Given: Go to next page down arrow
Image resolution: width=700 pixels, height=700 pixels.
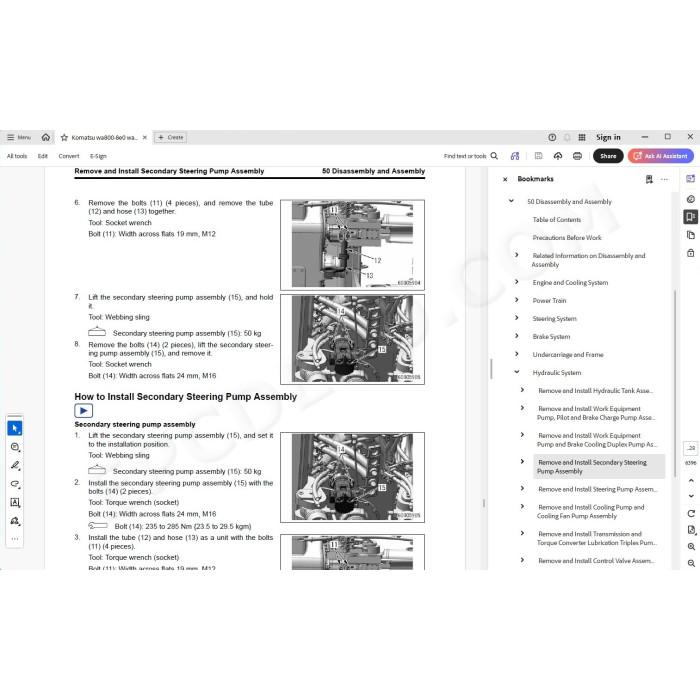Looking at the screenshot, I should click(691, 496).
